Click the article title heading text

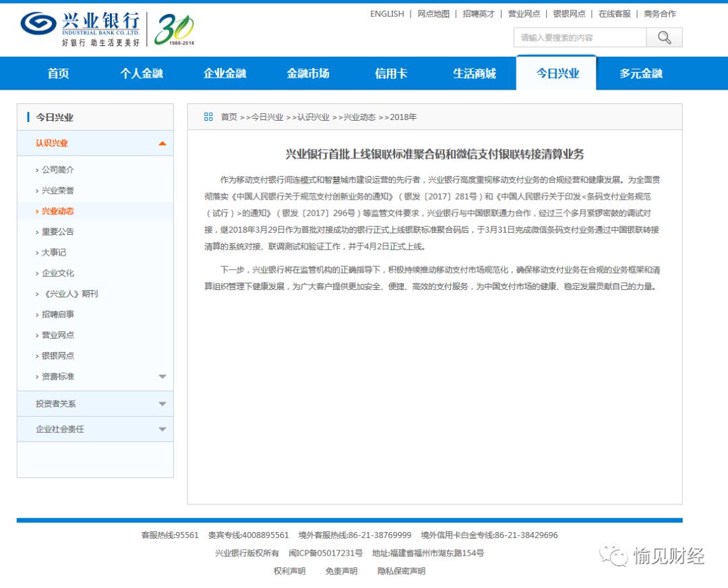(435, 154)
